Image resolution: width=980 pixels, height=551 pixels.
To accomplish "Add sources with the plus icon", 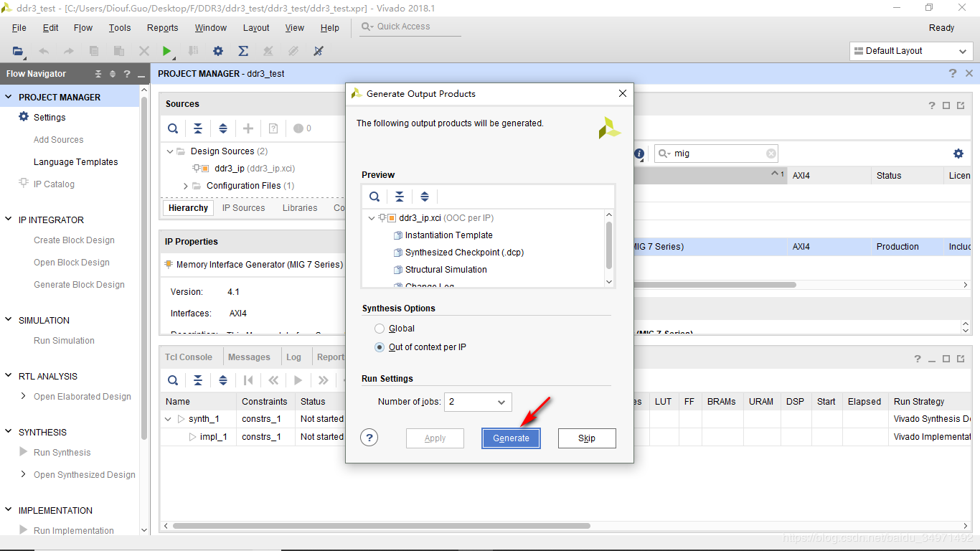I will point(248,128).
